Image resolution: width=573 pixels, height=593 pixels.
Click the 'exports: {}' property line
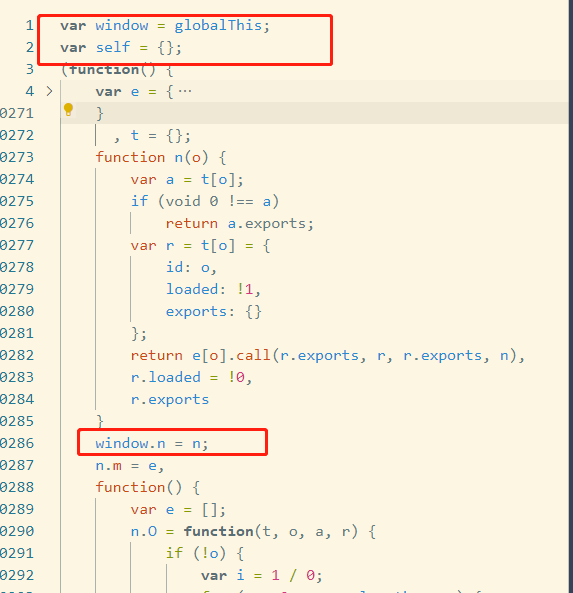click(x=214, y=312)
